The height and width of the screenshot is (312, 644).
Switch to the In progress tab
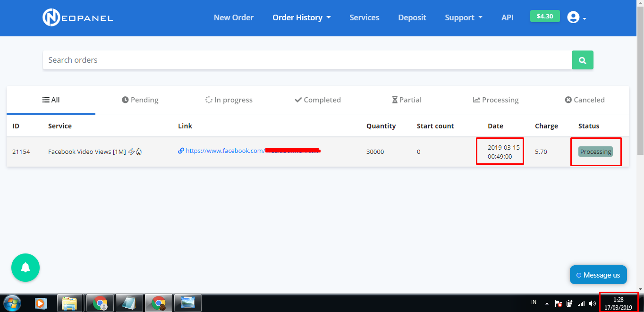click(x=229, y=100)
